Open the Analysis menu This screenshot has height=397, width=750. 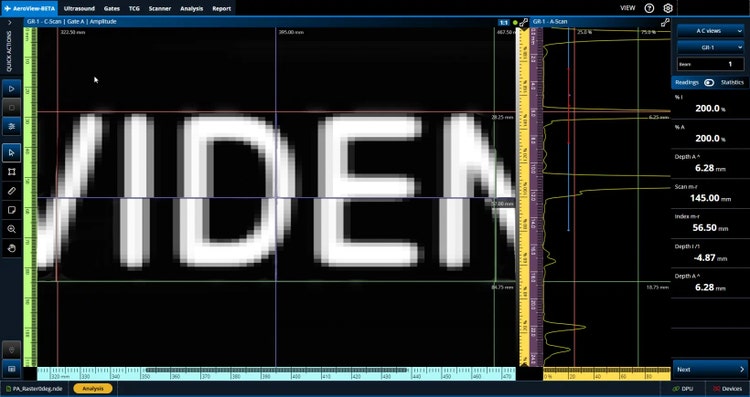[191, 8]
